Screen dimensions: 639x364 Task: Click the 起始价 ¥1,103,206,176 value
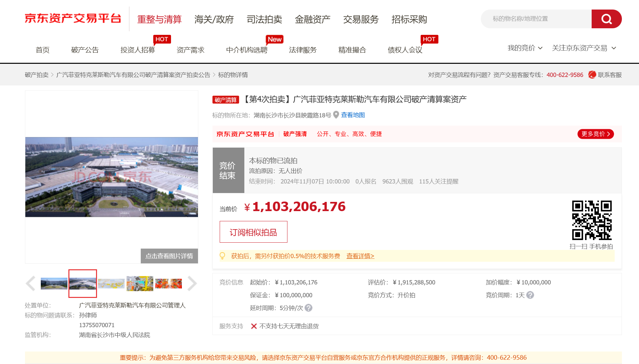pos(296,282)
